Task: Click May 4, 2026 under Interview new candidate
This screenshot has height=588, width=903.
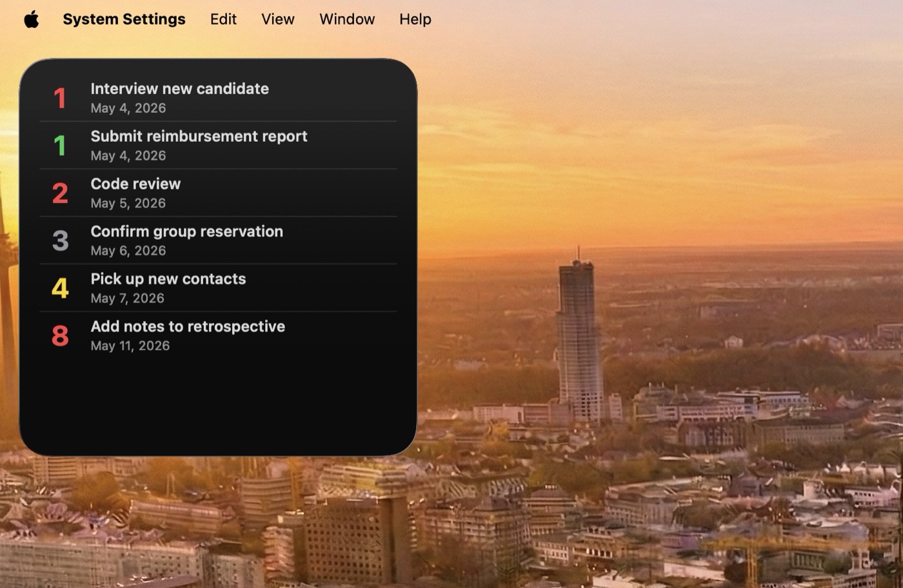Action: point(128,108)
